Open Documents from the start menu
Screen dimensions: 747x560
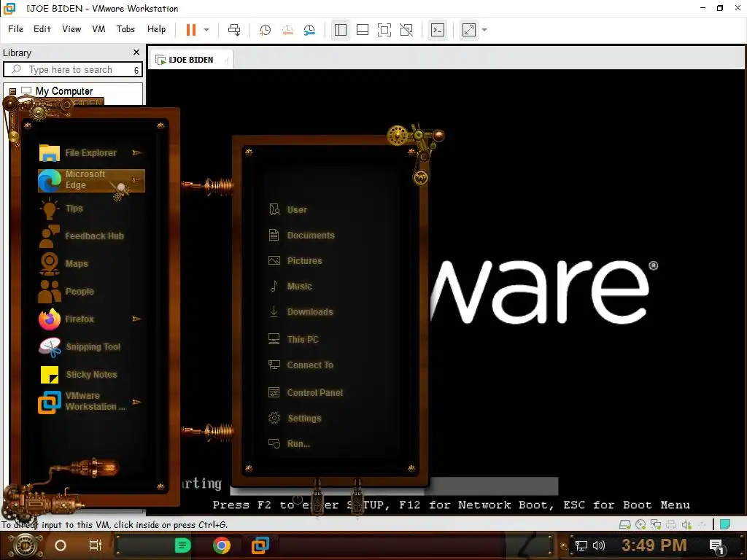(301, 236)
